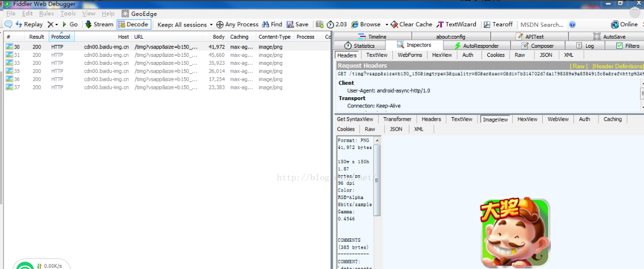Select session 36 with body 17,254
Image resolution: width=644 pixels, height=269 pixels.
pyautogui.click(x=166, y=79)
